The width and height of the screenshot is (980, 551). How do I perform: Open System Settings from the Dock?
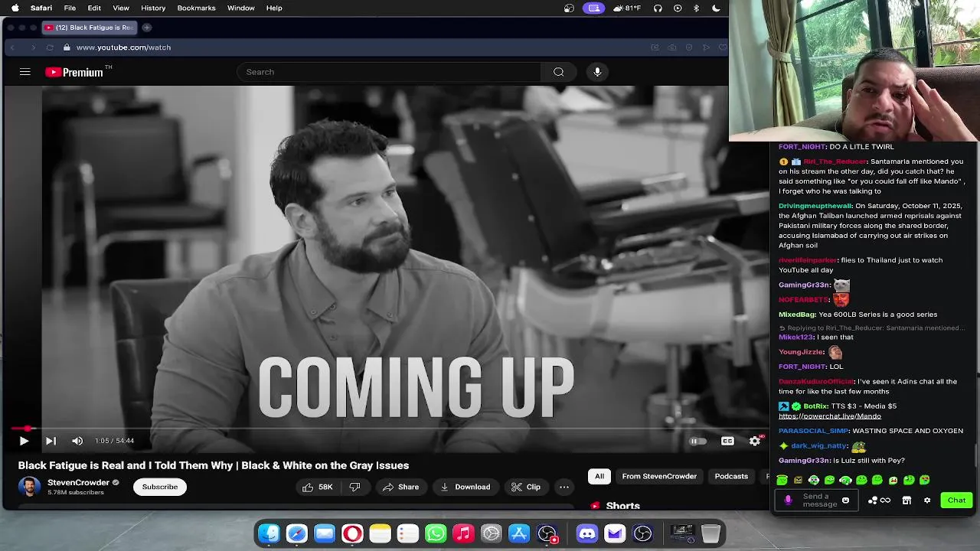492,533
